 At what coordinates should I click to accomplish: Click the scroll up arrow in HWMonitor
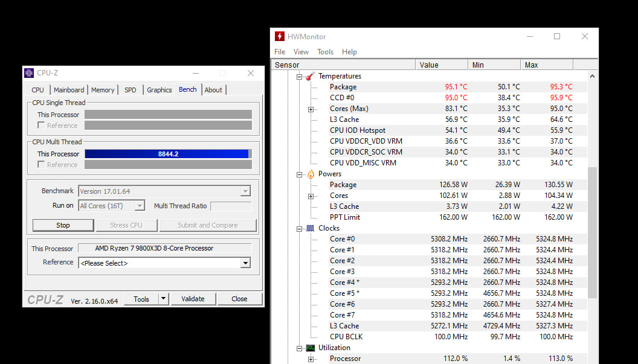click(x=592, y=76)
